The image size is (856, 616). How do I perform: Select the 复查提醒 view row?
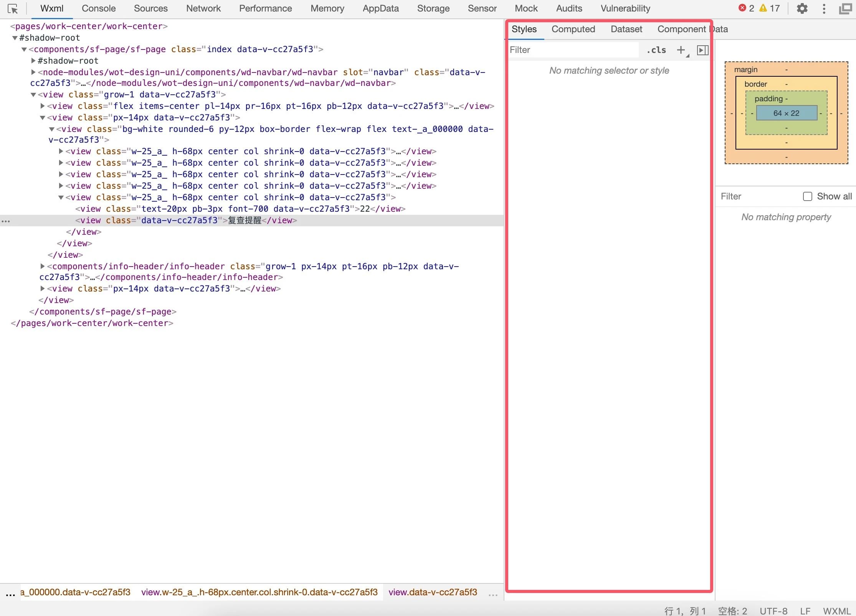click(252, 221)
